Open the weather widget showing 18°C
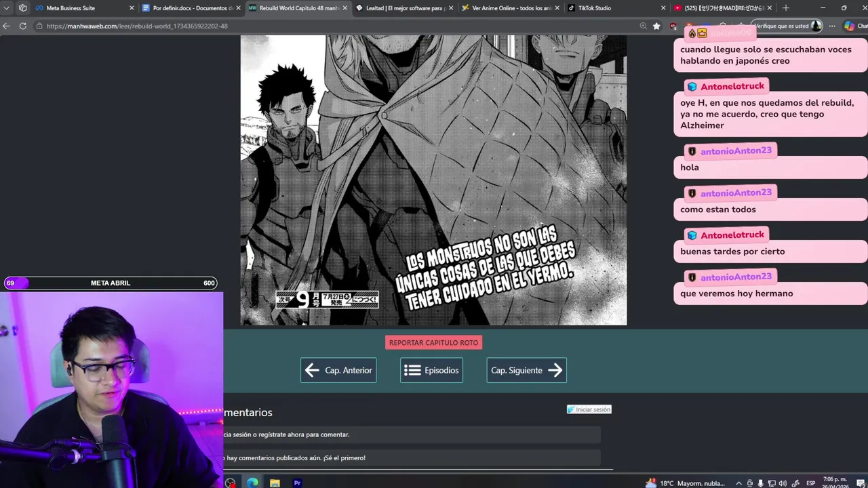868x488 pixels. click(x=685, y=483)
